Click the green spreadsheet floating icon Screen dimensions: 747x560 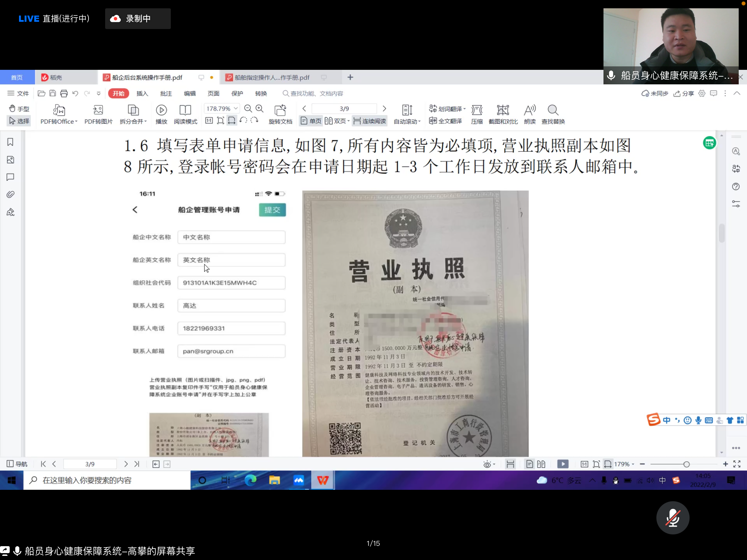(709, 143)
